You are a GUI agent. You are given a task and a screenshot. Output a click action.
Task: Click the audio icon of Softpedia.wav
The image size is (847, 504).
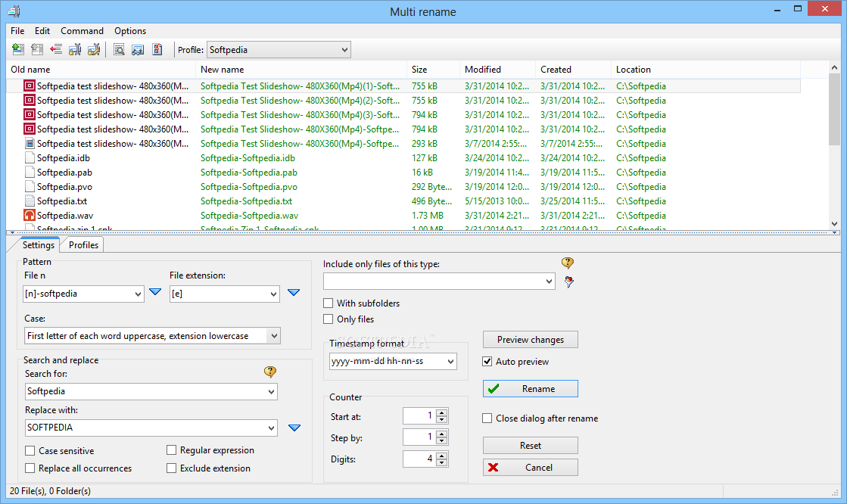pyautogui.click(x=30, y=216)
